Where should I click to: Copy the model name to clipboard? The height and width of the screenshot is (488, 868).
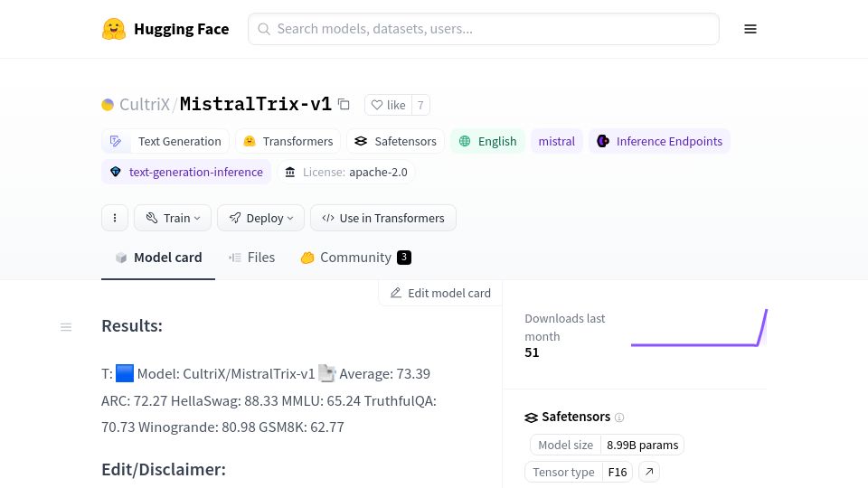tap(344, 104)
